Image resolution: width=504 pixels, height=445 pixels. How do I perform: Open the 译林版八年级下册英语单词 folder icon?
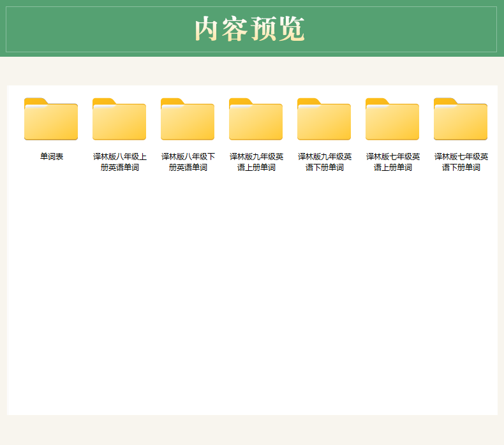[x=188, y=119]
